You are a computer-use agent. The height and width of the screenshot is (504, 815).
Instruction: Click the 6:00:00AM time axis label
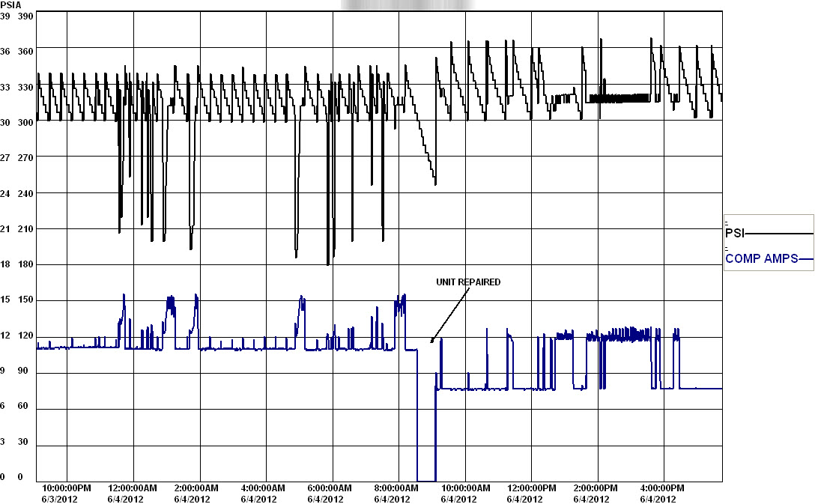tap(329, 488)
